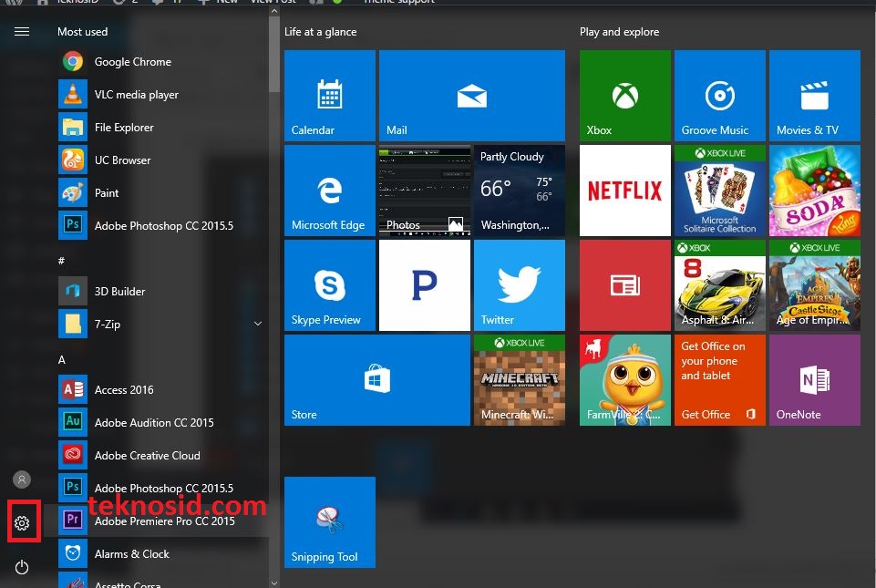The image size is (876, 588).
Task: Open the Movies & TV tile
Action: click(x=815, y=96)
